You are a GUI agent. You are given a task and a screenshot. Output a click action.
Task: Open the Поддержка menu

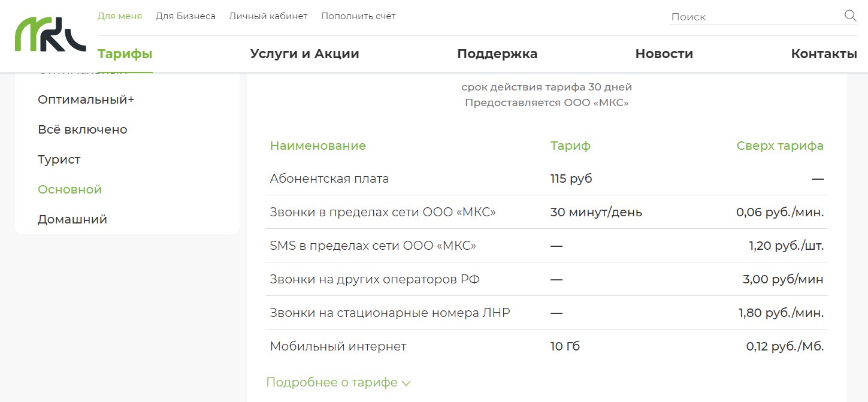coord(497,54)
